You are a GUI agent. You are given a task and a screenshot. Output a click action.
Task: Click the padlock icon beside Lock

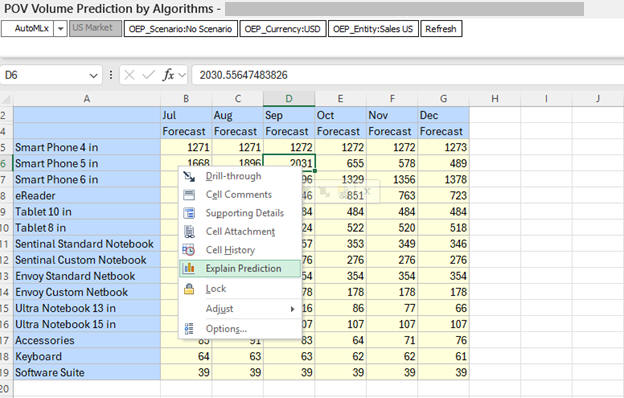point(189,289)
